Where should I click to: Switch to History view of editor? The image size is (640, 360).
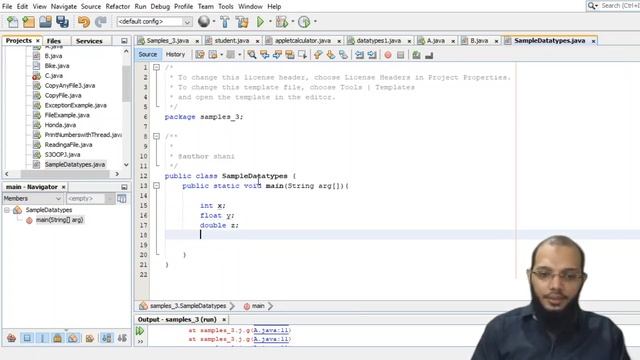[176, 54]
